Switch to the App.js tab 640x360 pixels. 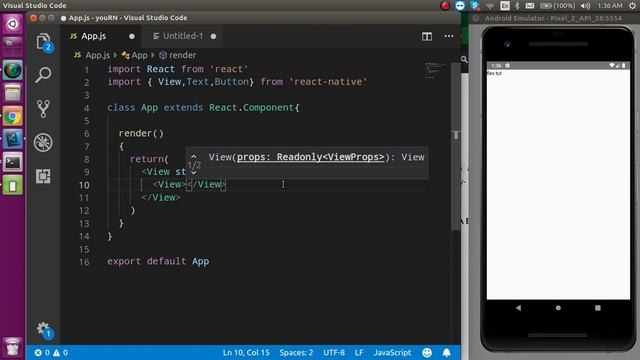93,36
